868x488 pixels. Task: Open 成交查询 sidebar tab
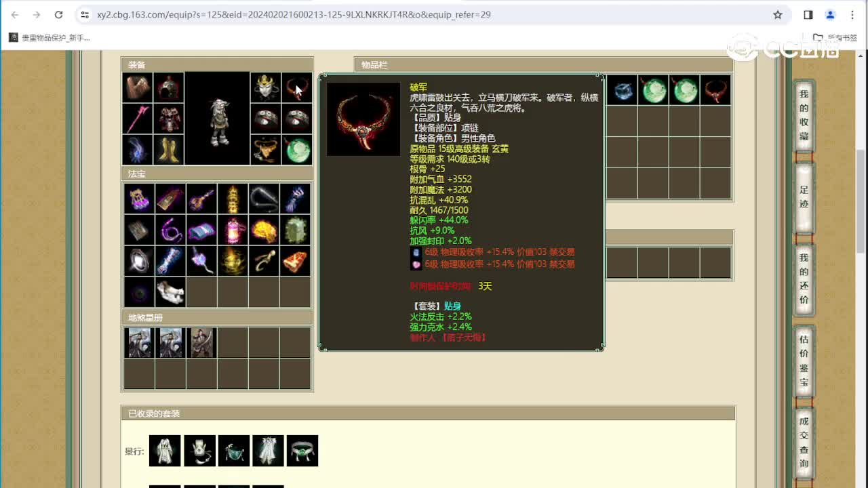[804, 442]
